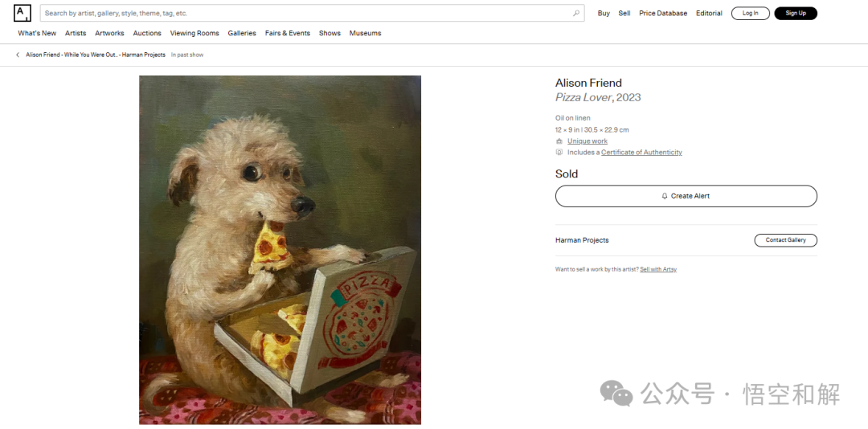
Task: Click the Contact Gallery button
Action: tap(785, 240)
